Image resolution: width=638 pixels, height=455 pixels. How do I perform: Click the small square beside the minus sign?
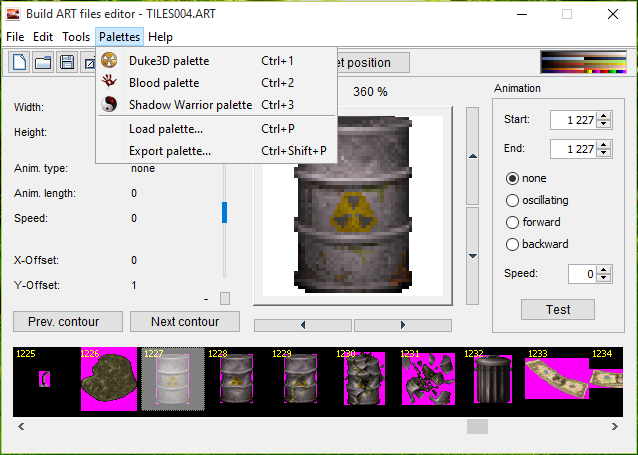tap(225, 298)
